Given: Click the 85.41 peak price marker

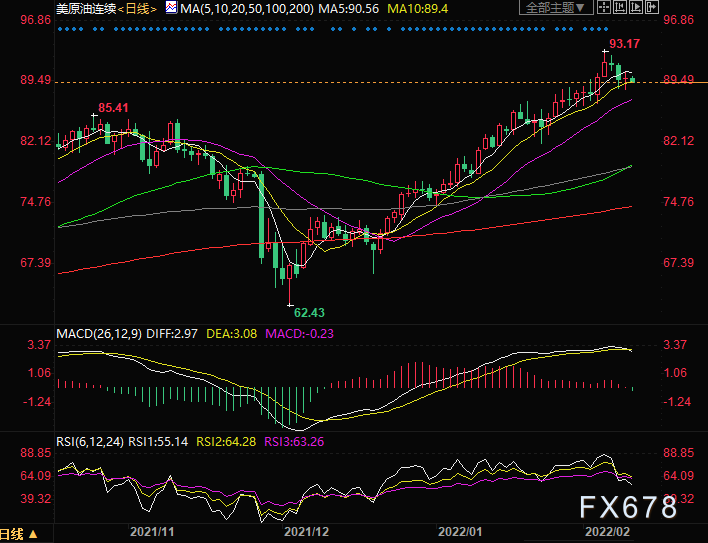Looking at the screenshot, I should pyautogui.click(x=113, y=108).
